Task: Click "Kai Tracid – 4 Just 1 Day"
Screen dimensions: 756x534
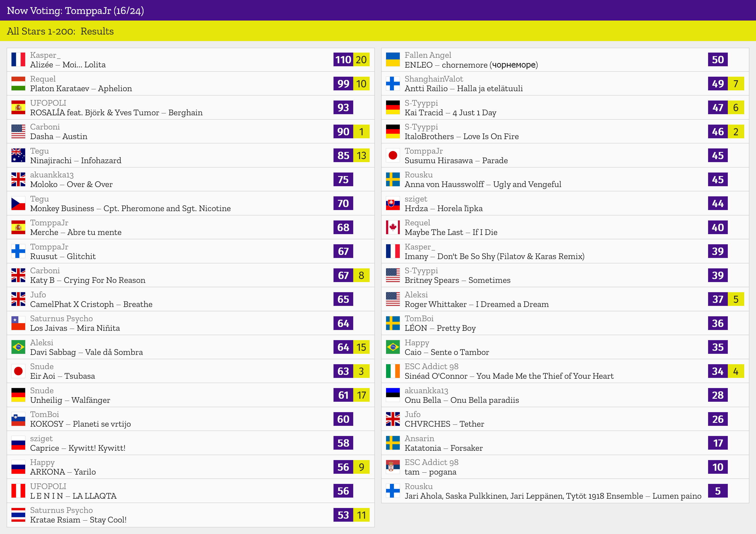Action: click(x=450, y=113)
